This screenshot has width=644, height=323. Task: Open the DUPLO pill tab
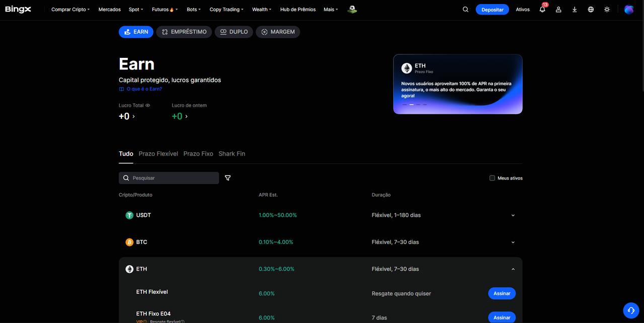coord(234,32)
